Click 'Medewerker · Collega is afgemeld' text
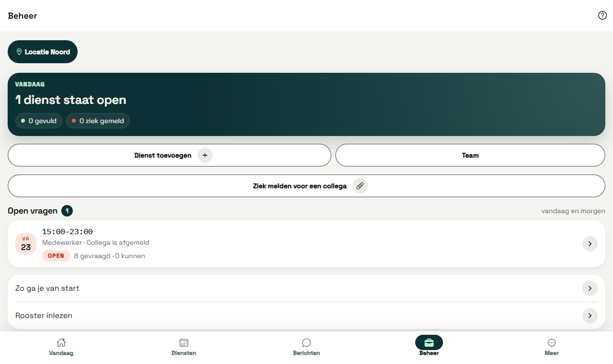This screenshot has height=364, width=613. (96, 243)
